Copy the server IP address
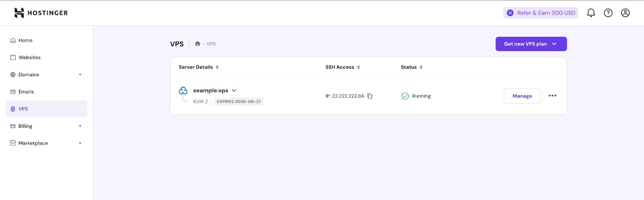 coord(370,96)
